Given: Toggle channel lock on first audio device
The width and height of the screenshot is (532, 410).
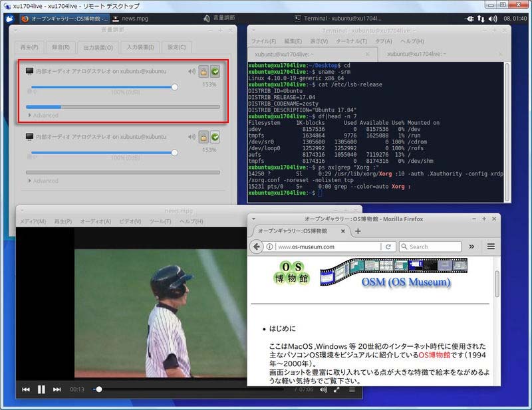Looking at the screenshot, I should (x=203, y=72).
